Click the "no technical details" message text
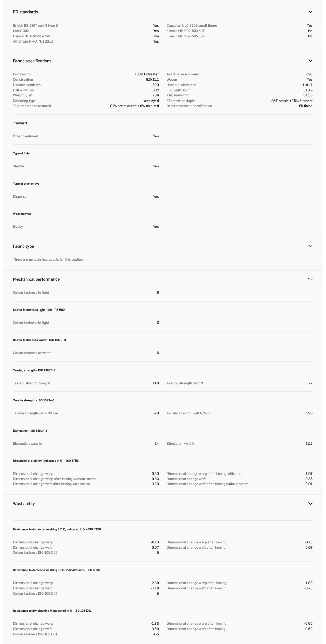326x644 pixels. pos(48,260)
